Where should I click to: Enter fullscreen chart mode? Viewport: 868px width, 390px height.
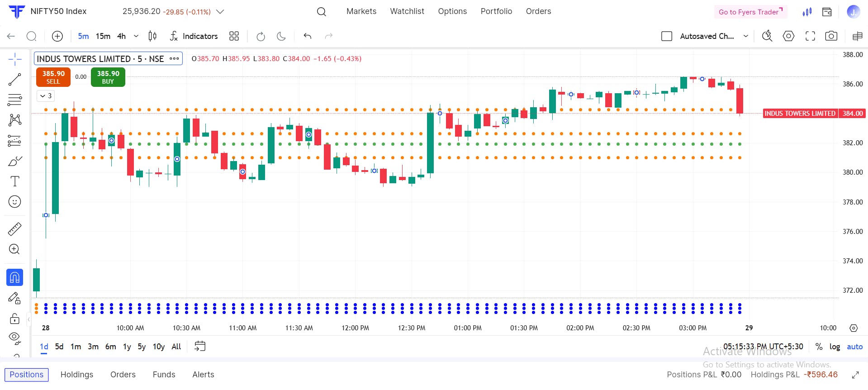pyautogui.click(x=810, y=36)
